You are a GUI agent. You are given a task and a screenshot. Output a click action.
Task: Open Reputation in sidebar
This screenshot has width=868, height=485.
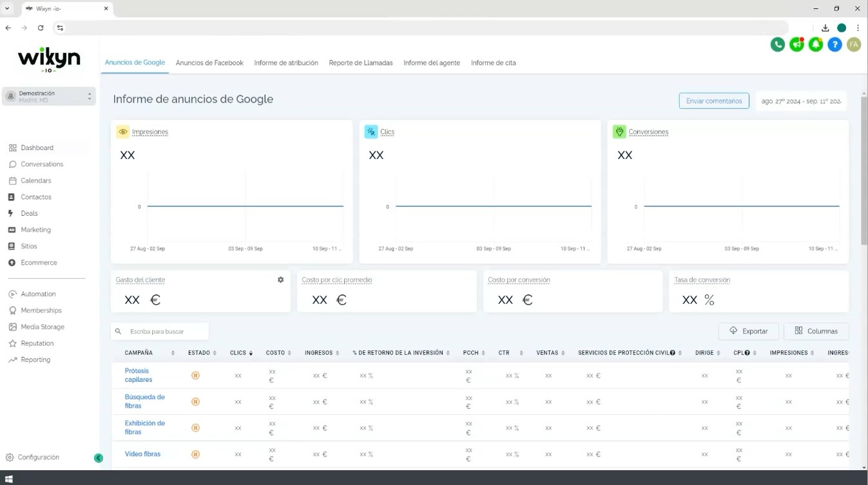[37, 343]
